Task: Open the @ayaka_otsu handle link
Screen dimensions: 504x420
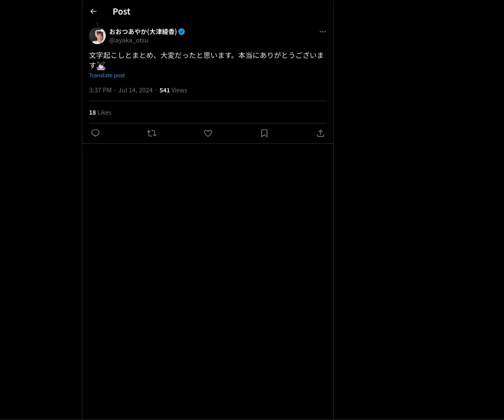Action: [129, 40]
